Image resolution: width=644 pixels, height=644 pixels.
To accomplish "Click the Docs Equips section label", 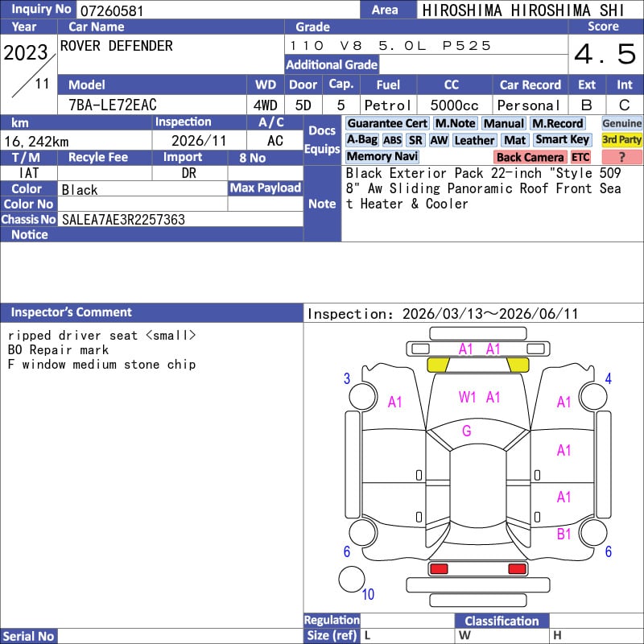I will [x=322, y=139].
